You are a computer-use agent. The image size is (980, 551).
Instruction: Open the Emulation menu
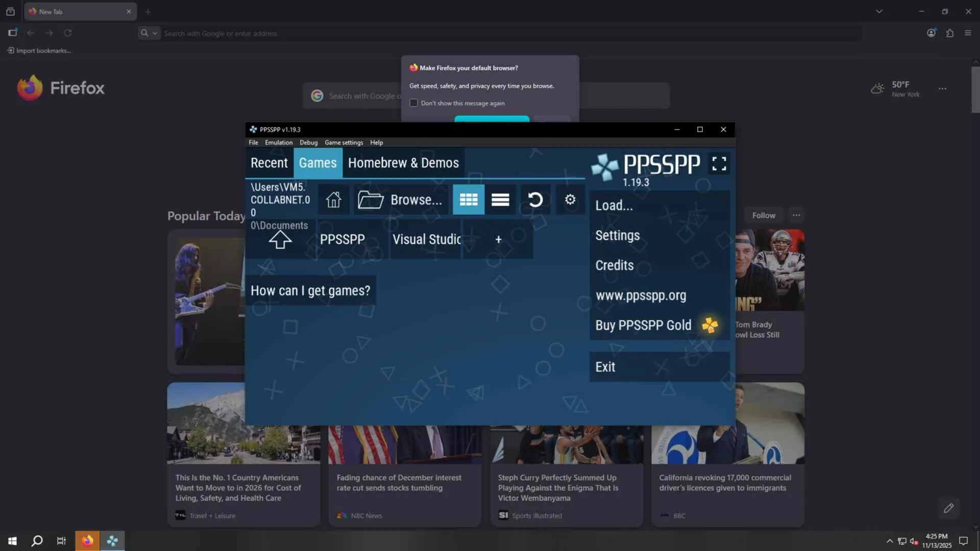[278, 142]
